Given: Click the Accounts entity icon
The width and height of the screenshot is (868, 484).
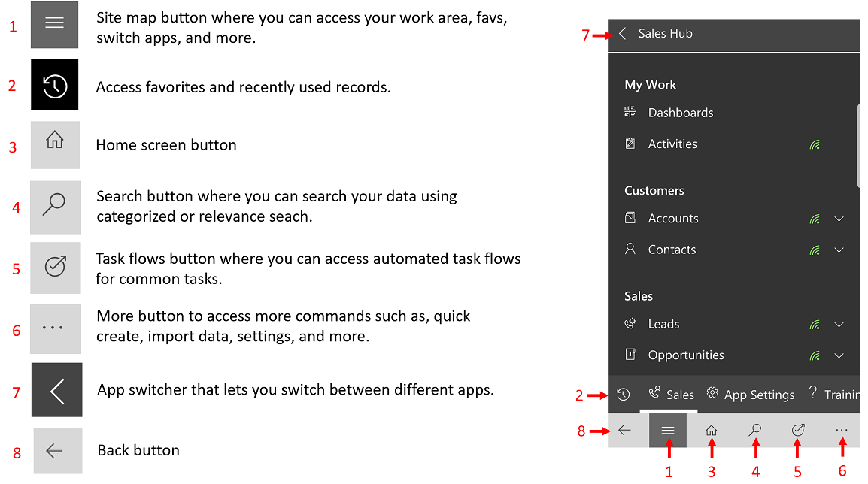Looking at the screenshot, I should tap(630, 218).
